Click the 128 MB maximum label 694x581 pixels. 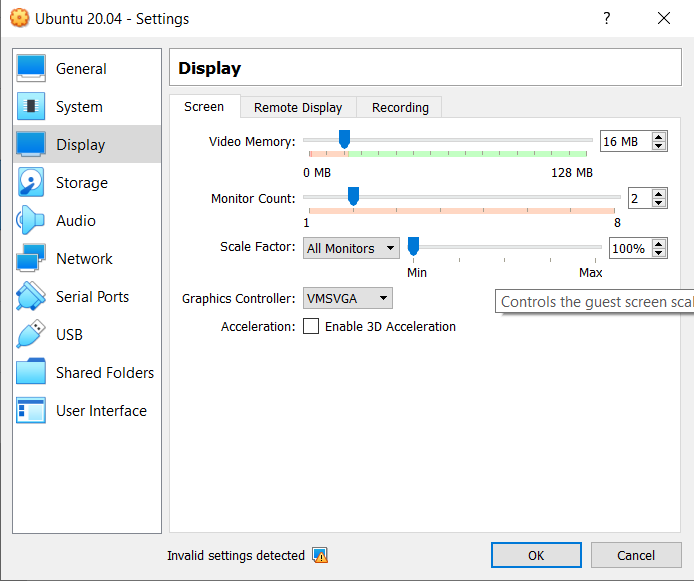click(572, 173)
